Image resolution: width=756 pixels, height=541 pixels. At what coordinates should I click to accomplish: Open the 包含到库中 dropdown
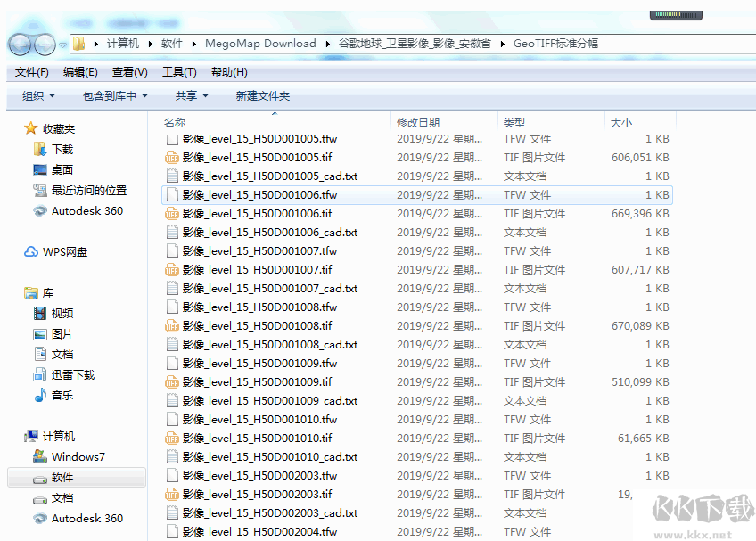tap(115, 96)
